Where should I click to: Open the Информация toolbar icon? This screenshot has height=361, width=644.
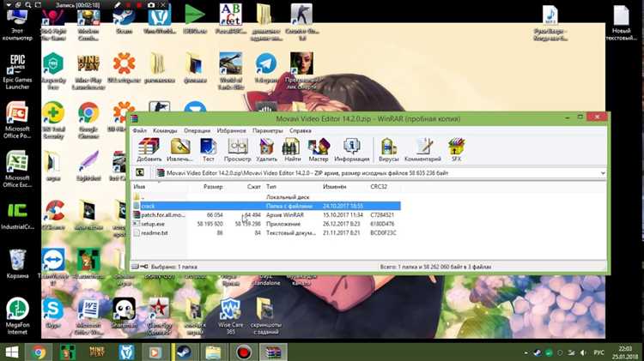351,149
